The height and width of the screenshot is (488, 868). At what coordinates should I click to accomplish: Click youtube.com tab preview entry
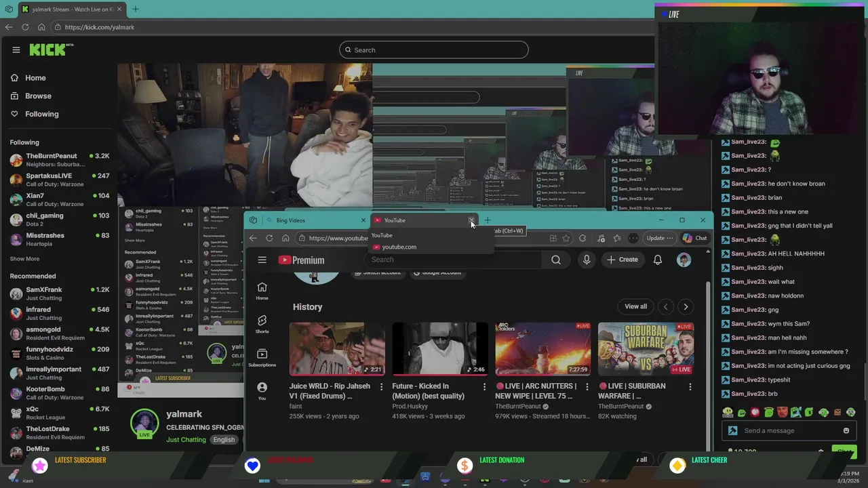[x=399, y=247]
